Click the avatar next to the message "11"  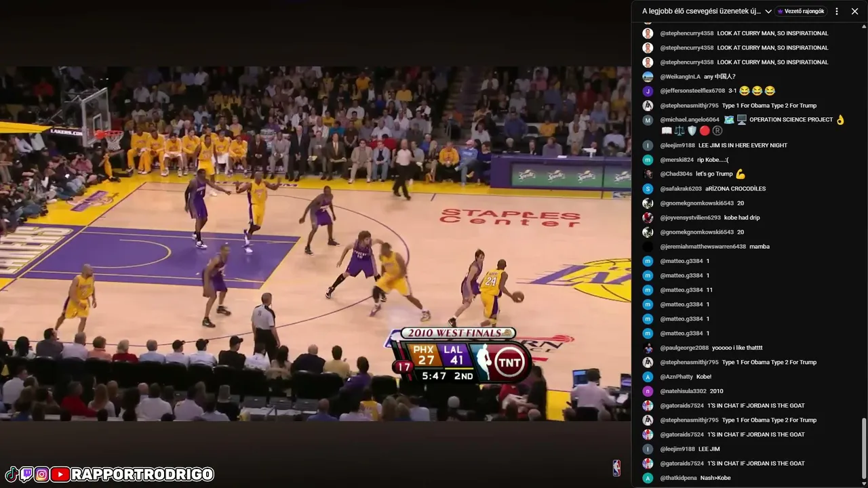(x=648, y=290)
